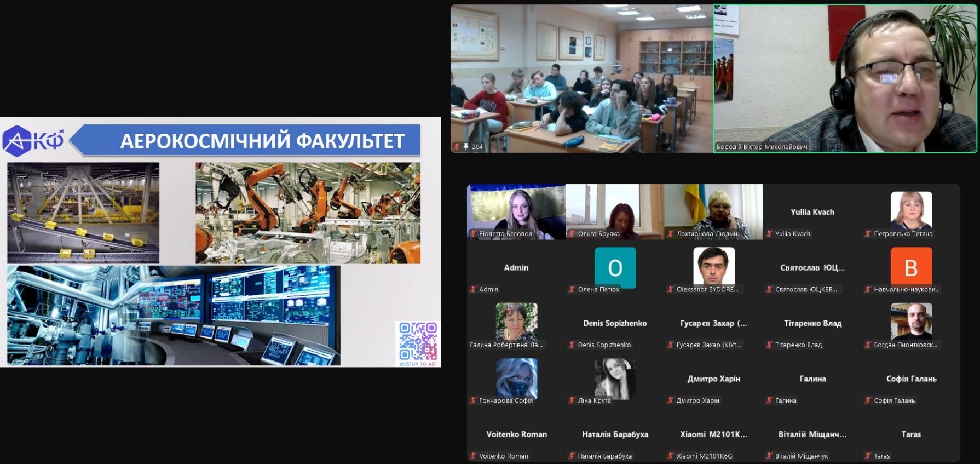
Task: Click muted mic icon next to Ліна Крута
Action: tap(572, 400)
